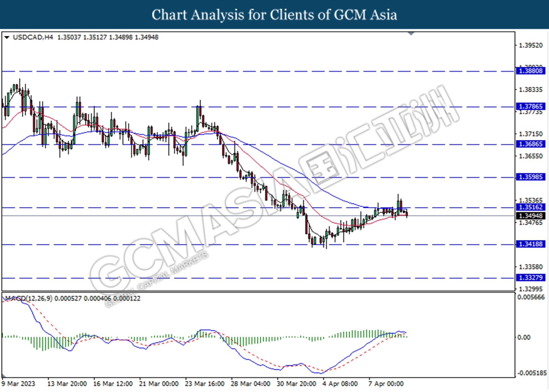
Task: Click the 1.32995 price scale value
Action: (531, 289)
